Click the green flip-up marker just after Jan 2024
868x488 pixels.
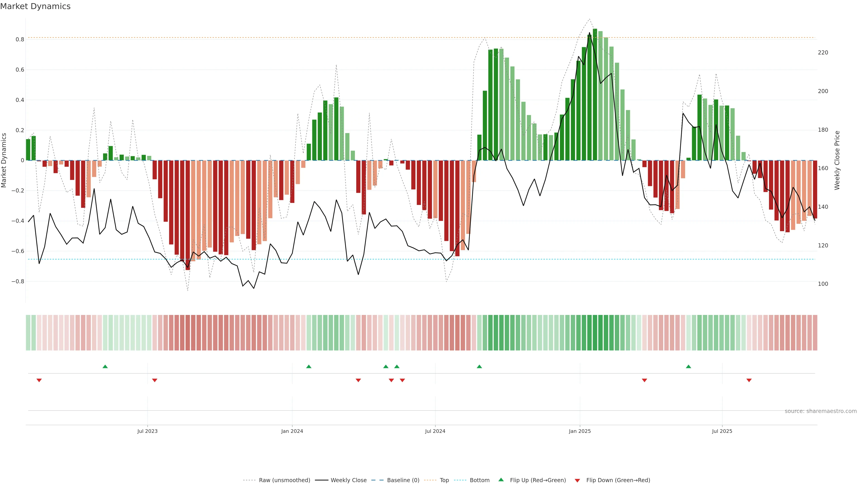(x=309, y=366)
